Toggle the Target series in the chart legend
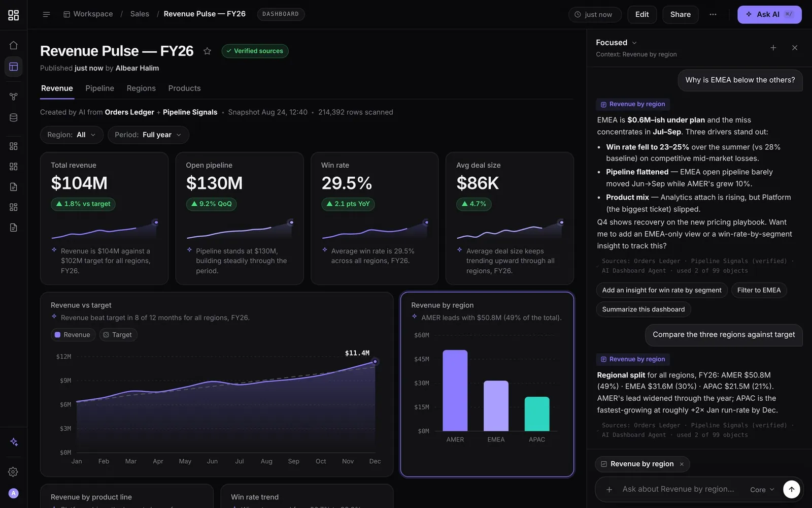812x508 pixels. pos(118,335)
